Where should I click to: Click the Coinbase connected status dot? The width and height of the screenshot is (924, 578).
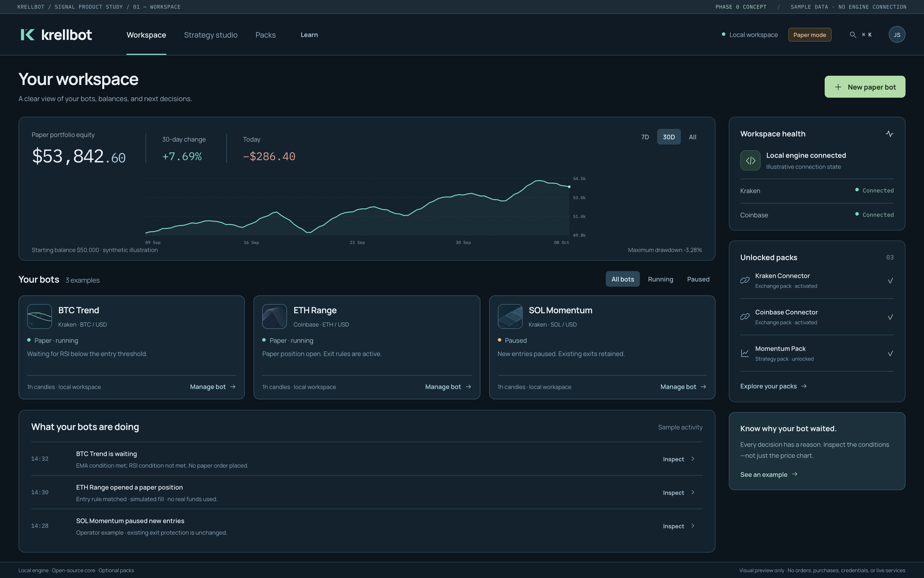(857, 214)
